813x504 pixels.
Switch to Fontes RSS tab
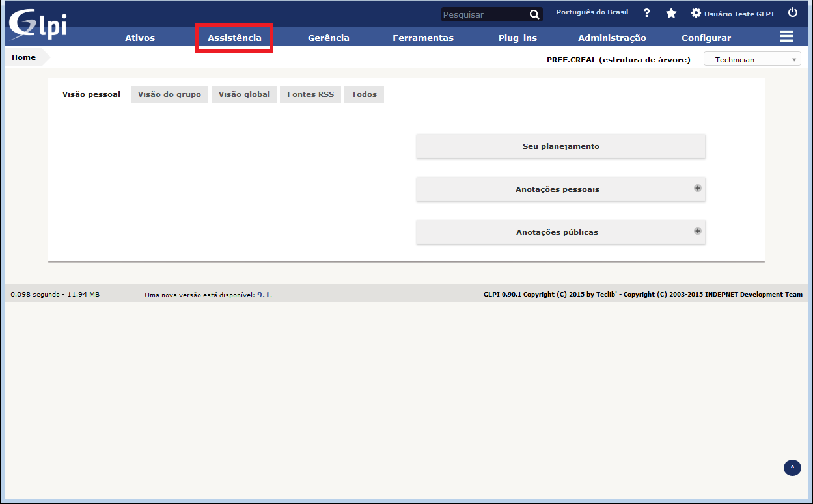(x=310, y=94)
